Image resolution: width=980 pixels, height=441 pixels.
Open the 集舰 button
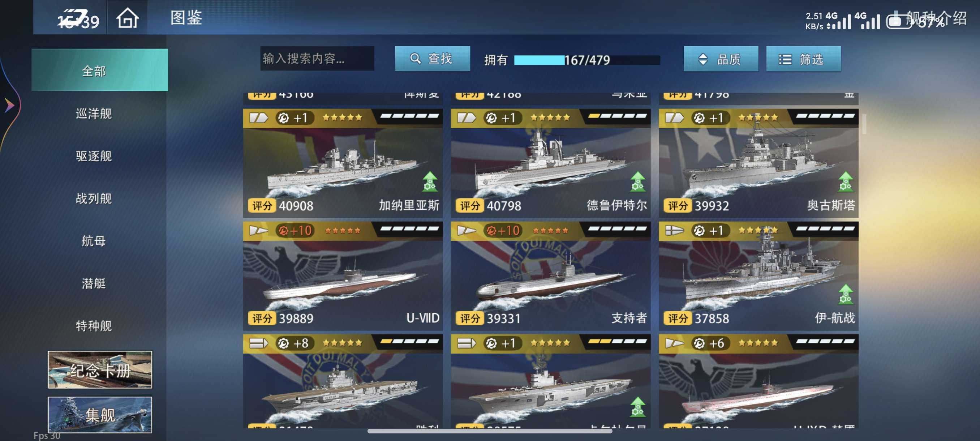100,415
